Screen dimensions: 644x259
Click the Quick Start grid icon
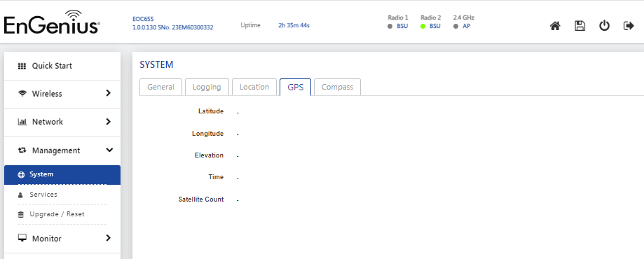coord(22,66)
